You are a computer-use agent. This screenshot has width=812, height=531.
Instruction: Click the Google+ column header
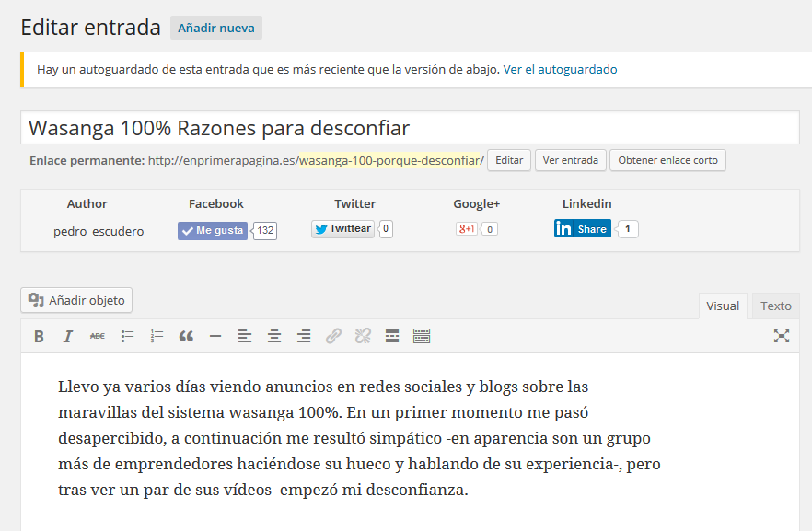[477, 204]
